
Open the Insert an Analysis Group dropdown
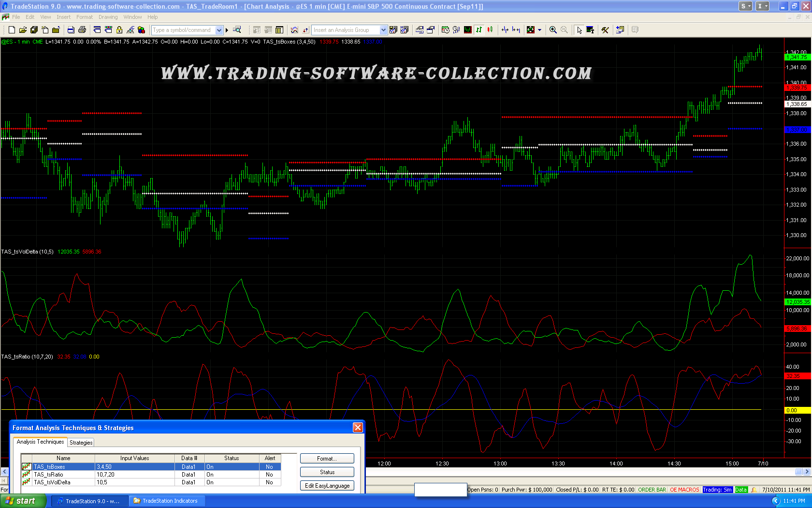tap(383, 30)
